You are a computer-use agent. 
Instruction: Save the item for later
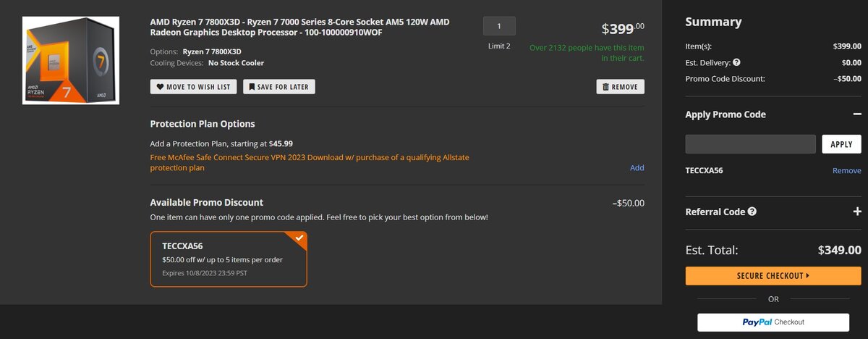tap(278, 87)
